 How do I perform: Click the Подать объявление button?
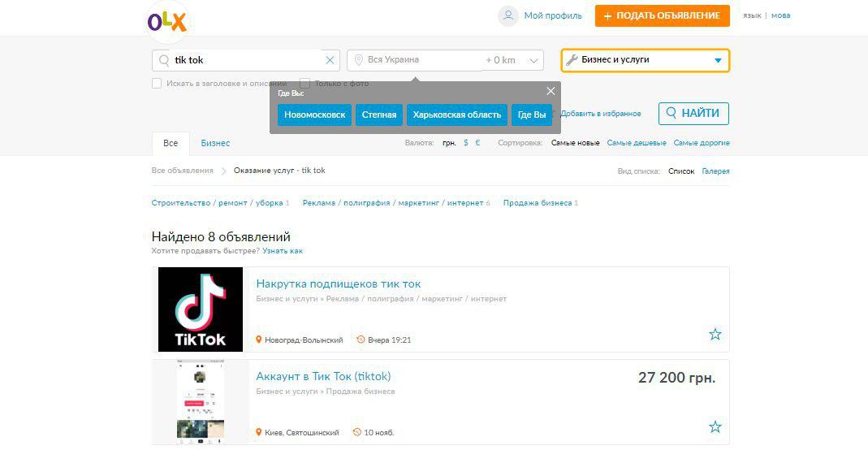(x=662, y=15)
